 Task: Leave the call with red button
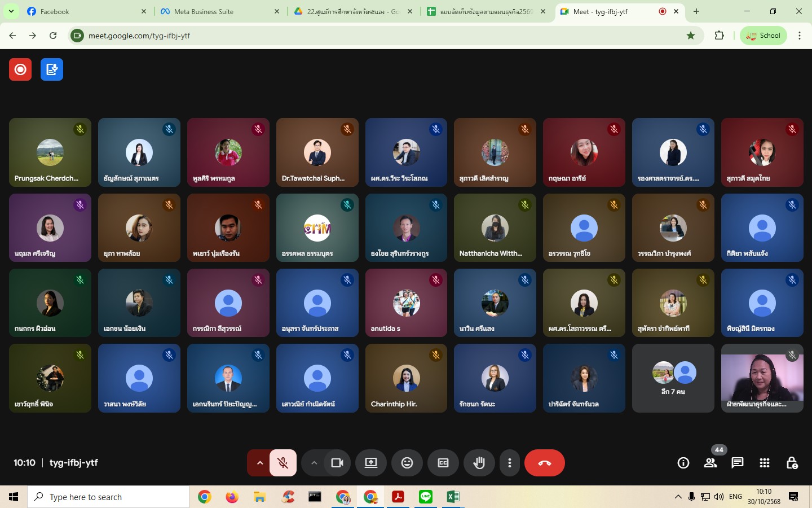point(544,463)
